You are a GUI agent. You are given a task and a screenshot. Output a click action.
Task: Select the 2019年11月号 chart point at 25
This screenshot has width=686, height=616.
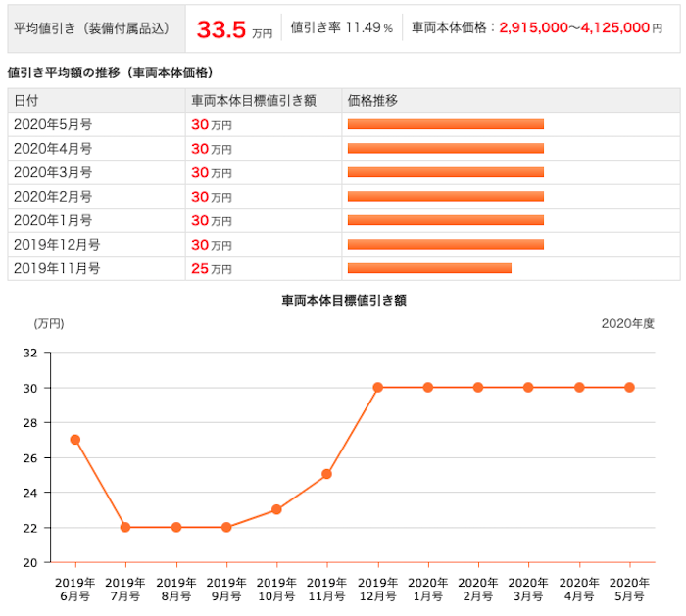click(326, 474)
